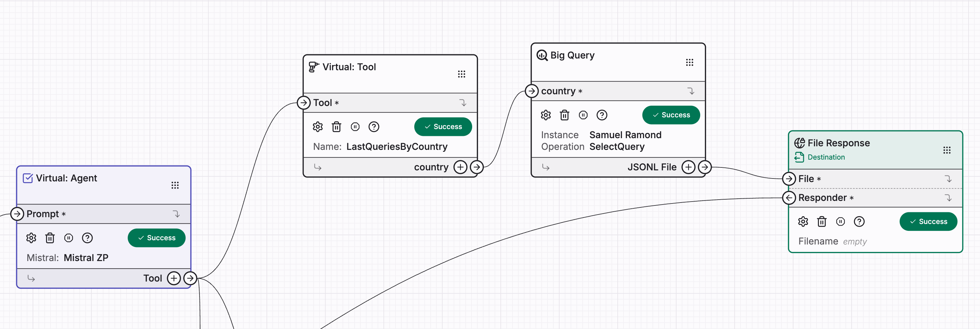Click plus button beside Agent's Tool output

(x=174, y=278)
